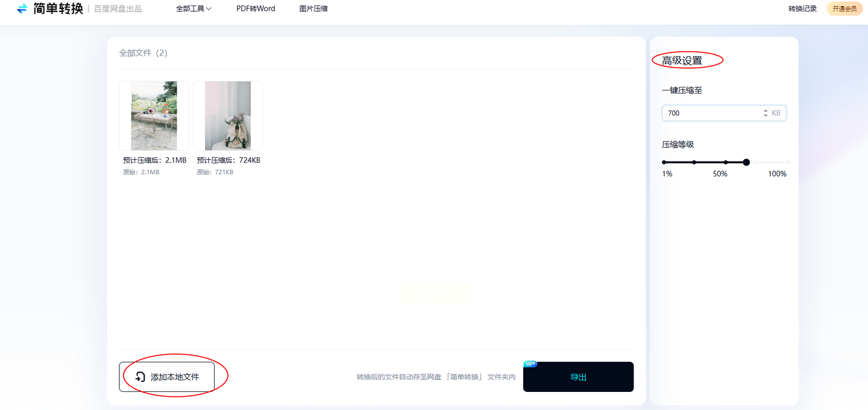Click the KB unit label
The image size is (868, 410).
click(776, 113)
